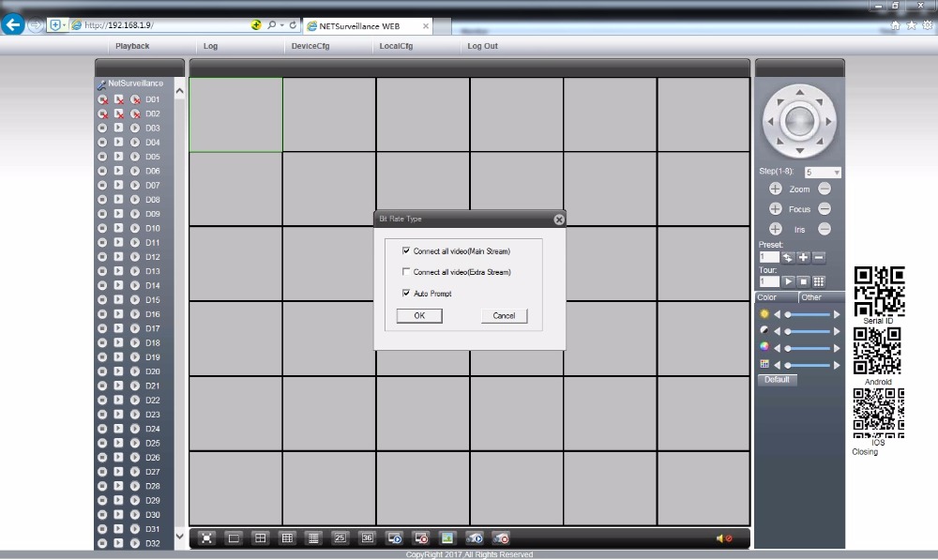The height and width of the screenshot is (560, 938).
Task: Click the snapshot picture icon
Action: pyautogui.click(x=446, y=537)
